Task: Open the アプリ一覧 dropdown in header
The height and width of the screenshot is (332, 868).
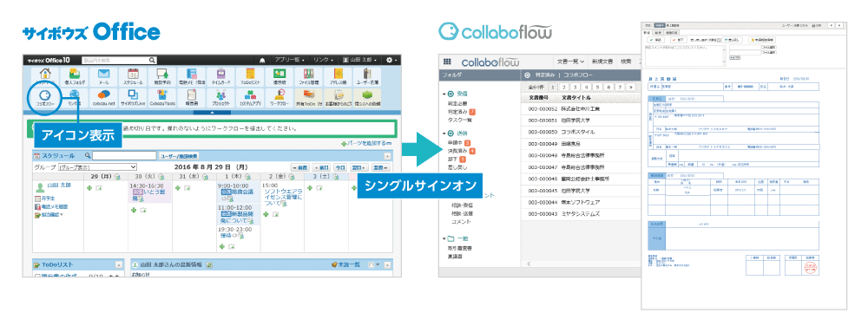Action: [x=290, y=60]
